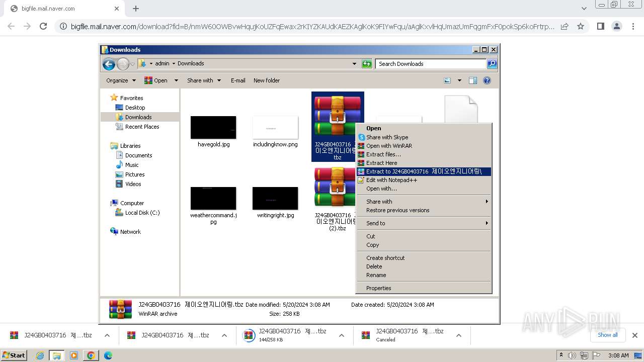Image resolution: width=644 pixels, height=362 pixels.
Task: Click Open button in Explorer toolbar
Action: point(156,80)
